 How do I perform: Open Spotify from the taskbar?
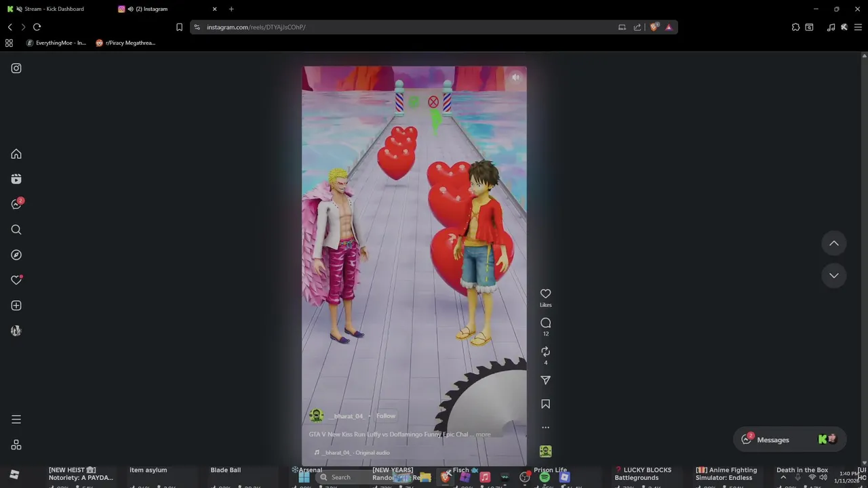(x=545, y=477)
